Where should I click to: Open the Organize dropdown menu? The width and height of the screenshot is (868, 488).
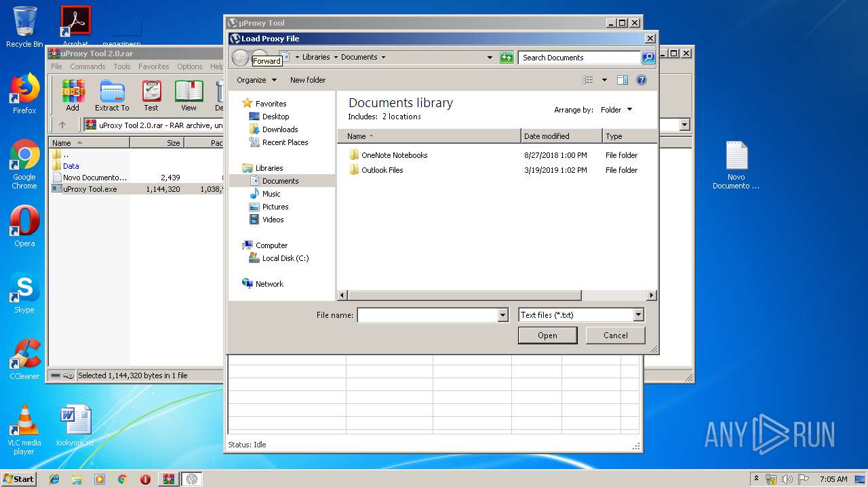(x=256, y=80)
